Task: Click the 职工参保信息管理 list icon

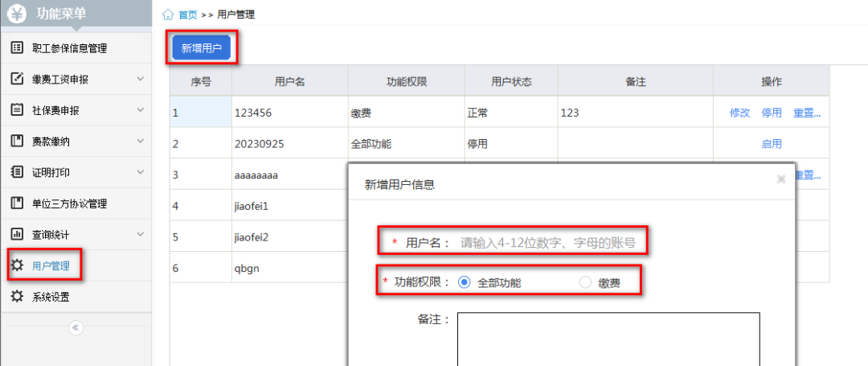Action: tap(17, 48)
